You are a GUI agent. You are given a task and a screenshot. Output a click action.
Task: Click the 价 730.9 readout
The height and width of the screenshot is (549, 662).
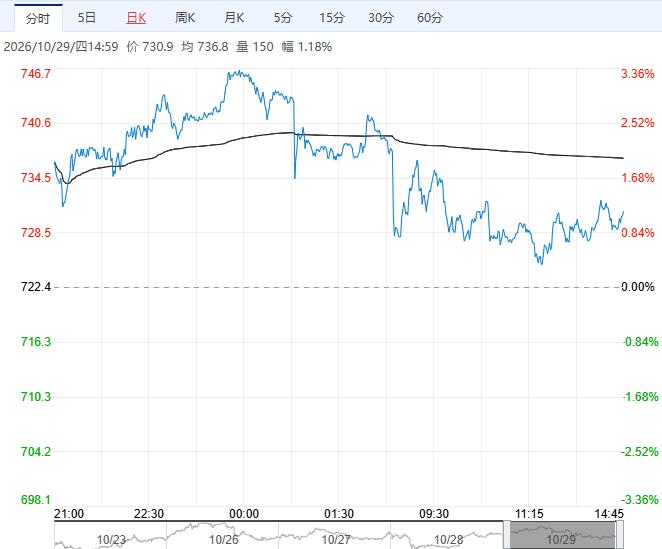click(150, 46)
